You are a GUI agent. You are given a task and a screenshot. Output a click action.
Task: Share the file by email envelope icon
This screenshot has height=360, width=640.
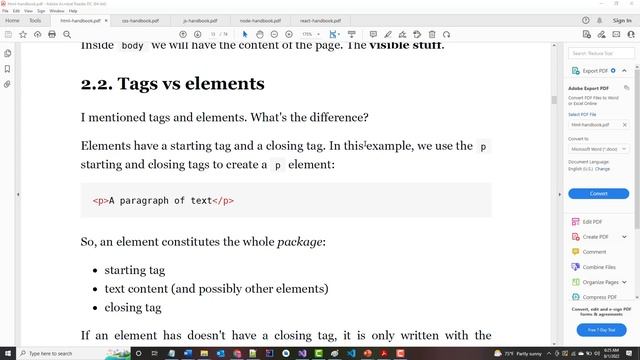click(x=616, y=35)
